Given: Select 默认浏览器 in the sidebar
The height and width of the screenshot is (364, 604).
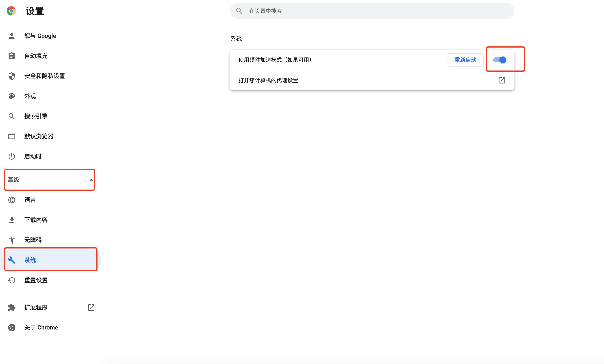Looking at the screenshot, I should pos(39,136).
